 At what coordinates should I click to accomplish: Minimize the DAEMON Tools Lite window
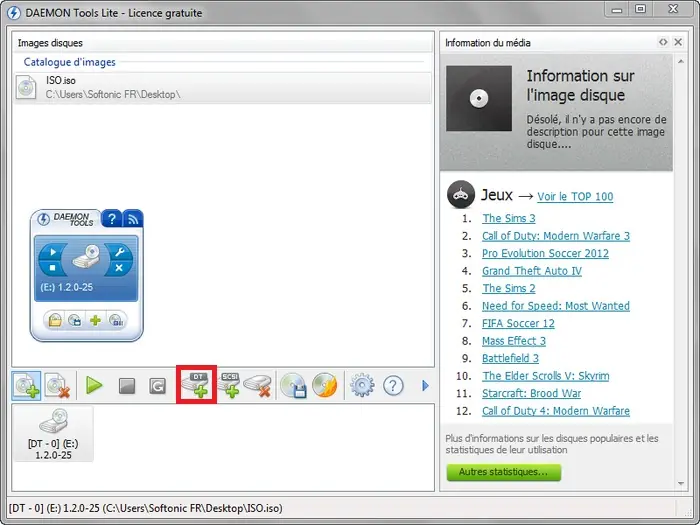point(617,9)
